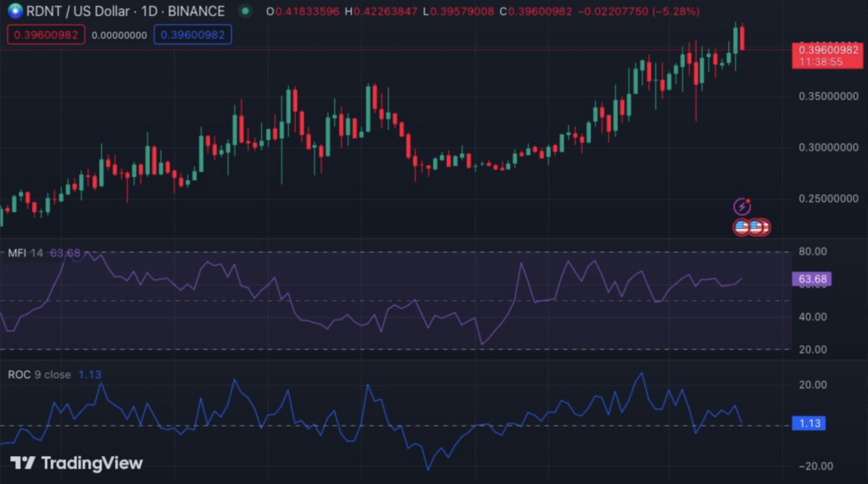Click the RDNT coin logo icon
Screen dimensions: 868x484
coord(15,10)
